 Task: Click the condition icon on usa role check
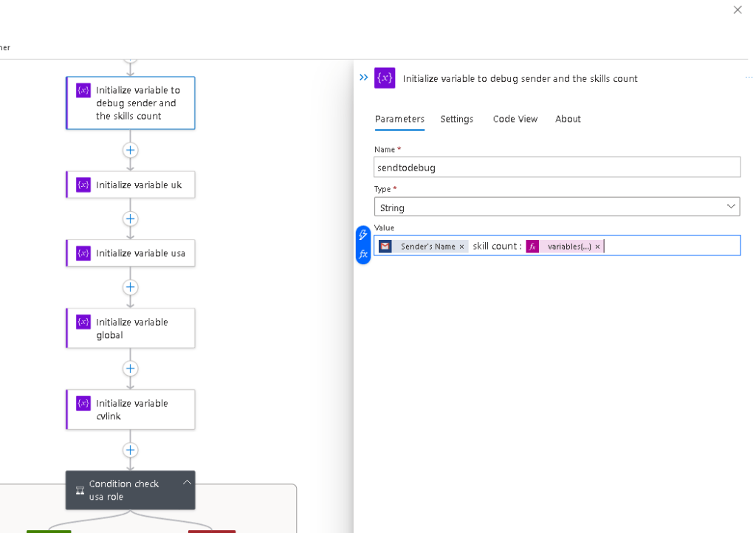click(x=80, y=491)
